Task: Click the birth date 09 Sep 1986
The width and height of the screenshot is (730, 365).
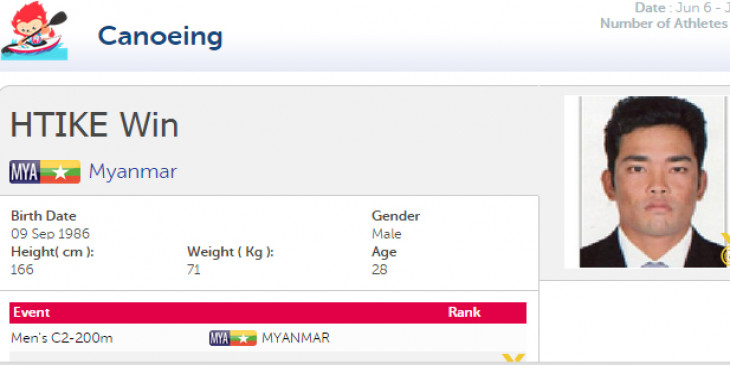Action: [50, 234]
